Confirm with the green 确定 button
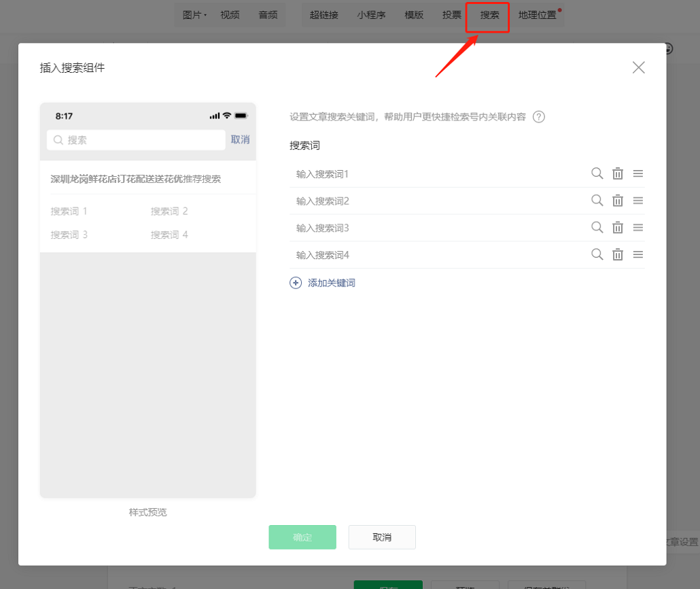Image resolution: width=700 pixels, height=589 pixels. [x=302, y=537]
